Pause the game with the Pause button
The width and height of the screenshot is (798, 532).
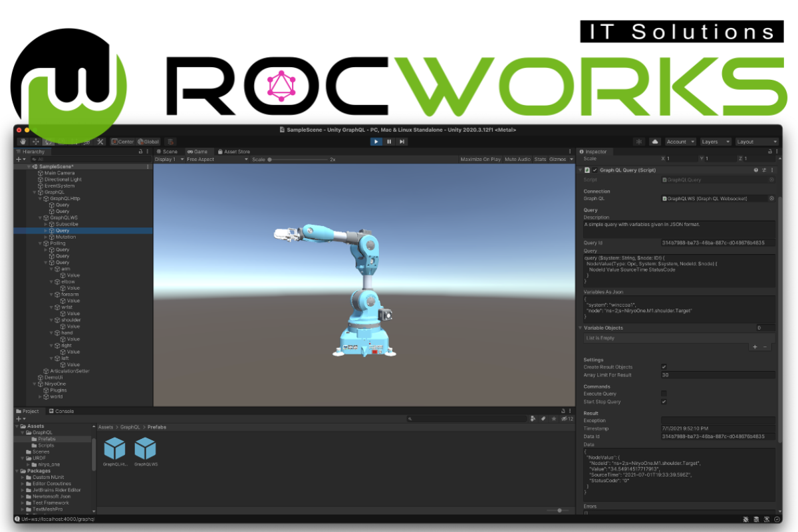(389, 142)
